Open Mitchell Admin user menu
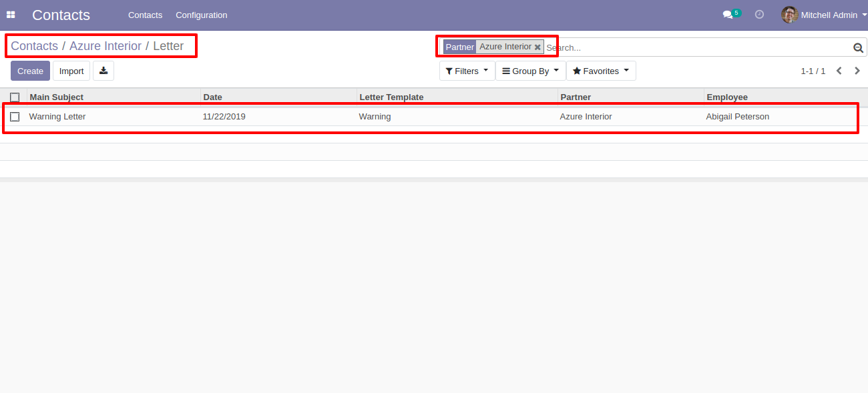Viewport: 868px width, 393px height. (x=825, y=15)
